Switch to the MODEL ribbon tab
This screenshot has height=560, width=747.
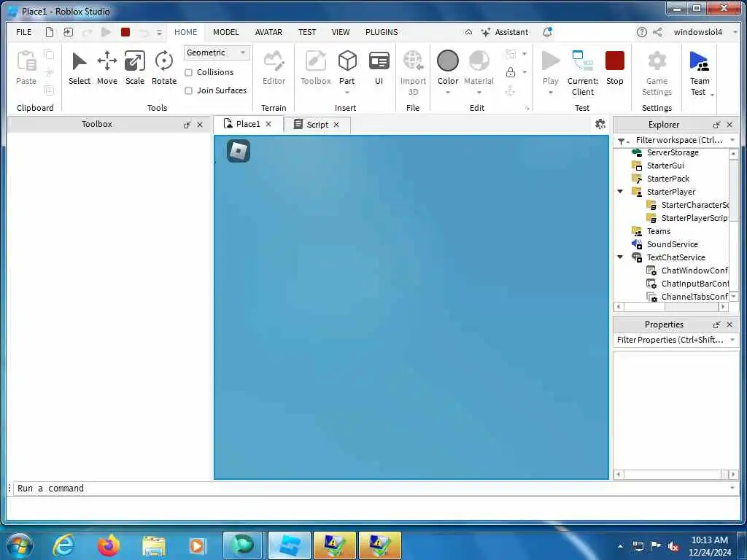[226, 32]
